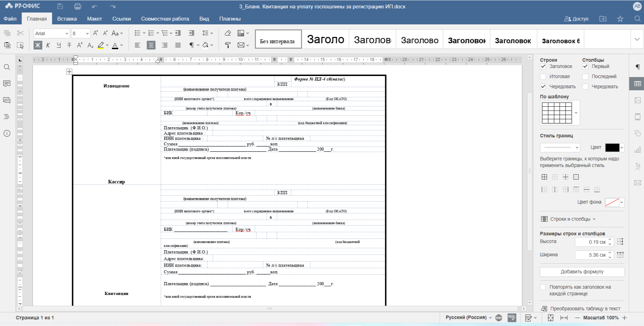
Task: Apply strikethrough formatting
Action: (x=69, y=45)
